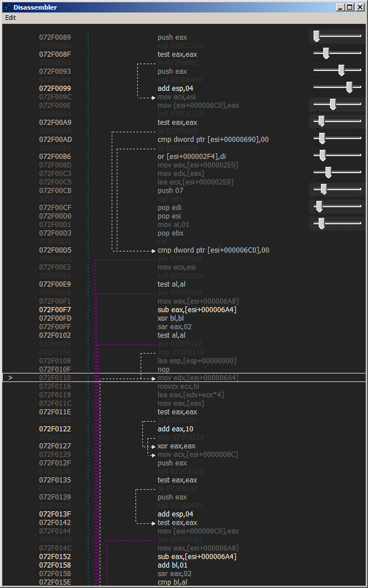Select address 072F011E
This screenshot has height=588, width=368.
tap(55, 411)
